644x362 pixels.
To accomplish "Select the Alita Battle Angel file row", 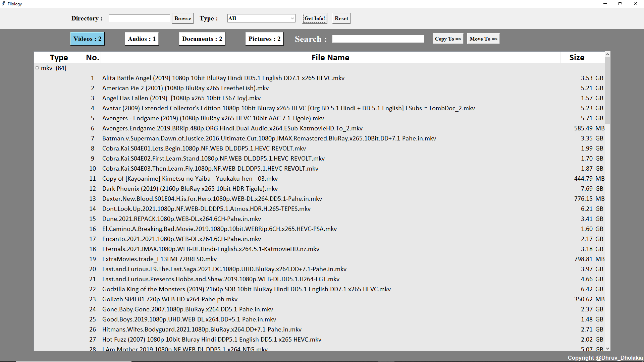I will 223,78.
